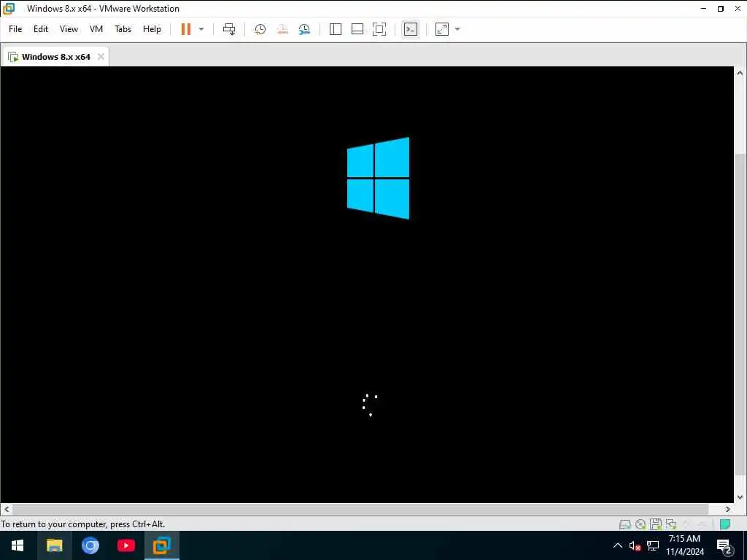This screenshot has height=560, width=747.
Task: Click the hard disk status bar icon
Action: coord(625,525)
